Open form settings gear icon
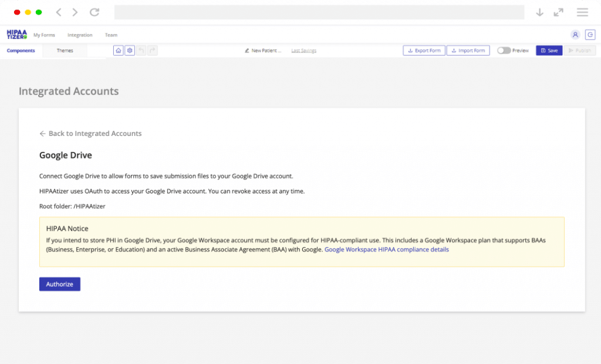Screen dimensions: 601x364 point(130,50)
